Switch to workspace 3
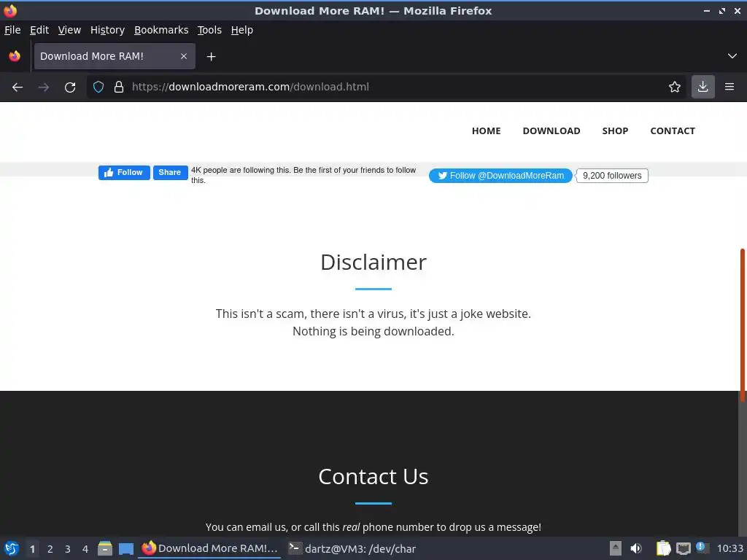 point(68,549)
